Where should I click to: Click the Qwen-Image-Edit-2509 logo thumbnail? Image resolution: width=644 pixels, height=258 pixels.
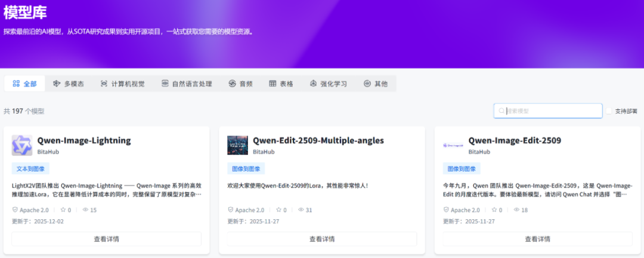click(x=453, y=145)
